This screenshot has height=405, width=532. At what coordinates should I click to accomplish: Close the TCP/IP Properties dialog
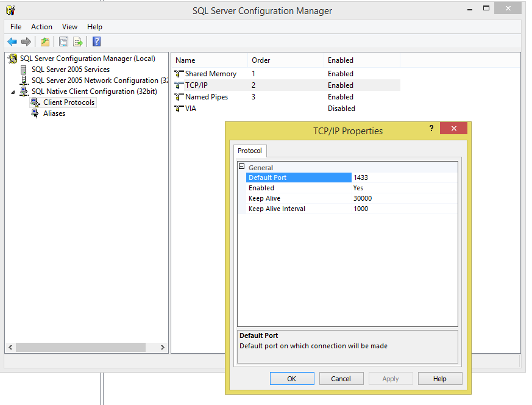pyautogui.click(x=453, y=128)
